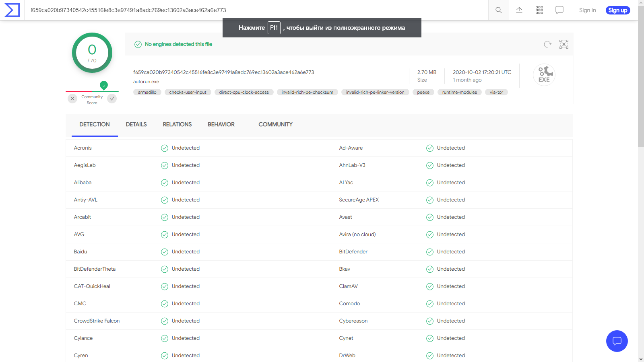Click the green check beside 'No engines detected'
The width and height of the screenshot is (644, 362).
click(x=138, y=44)
